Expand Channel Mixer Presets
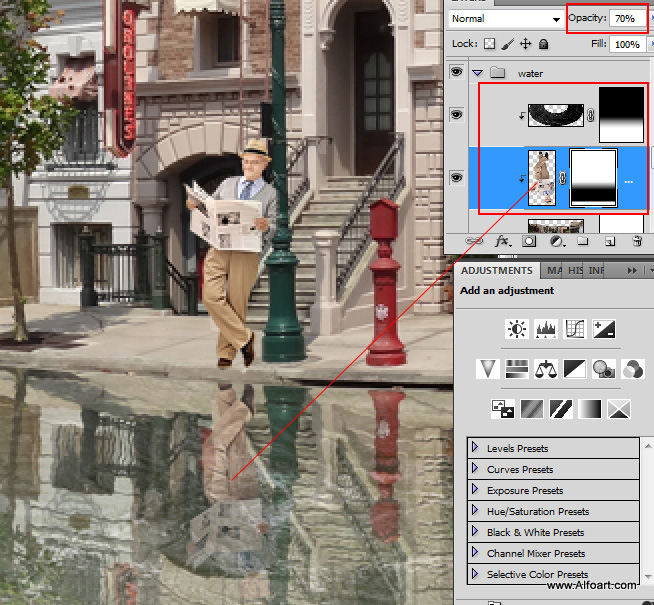This screenshot has width=654, height=605. (x=475, y=552)
